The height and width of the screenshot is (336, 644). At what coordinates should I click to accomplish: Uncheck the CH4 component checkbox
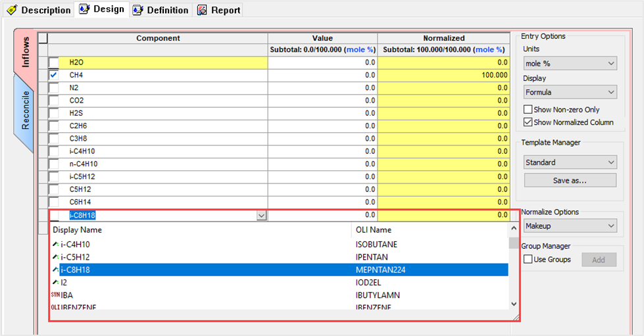[54, 75]
